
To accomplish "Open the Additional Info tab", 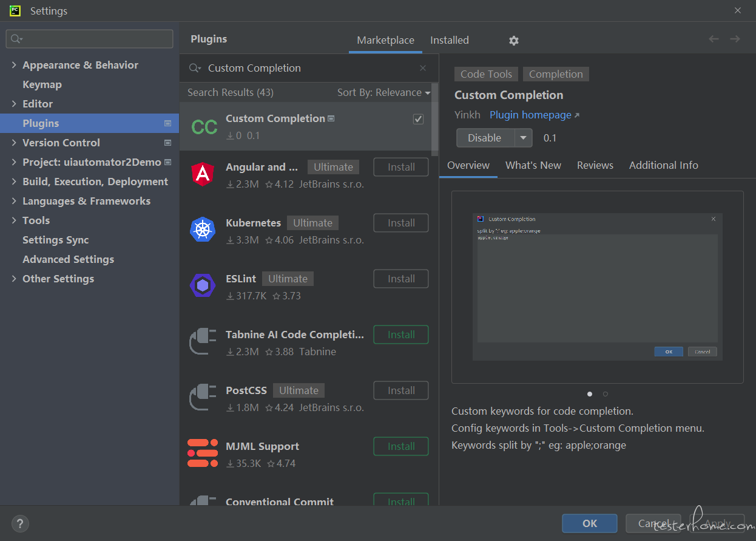I will (x=664, y=165).
